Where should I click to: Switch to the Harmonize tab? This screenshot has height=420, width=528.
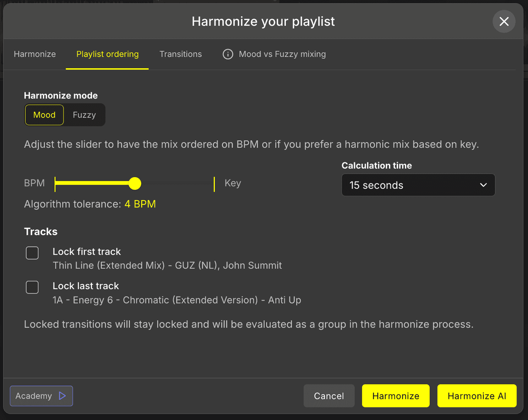click(x=34, y=54)
